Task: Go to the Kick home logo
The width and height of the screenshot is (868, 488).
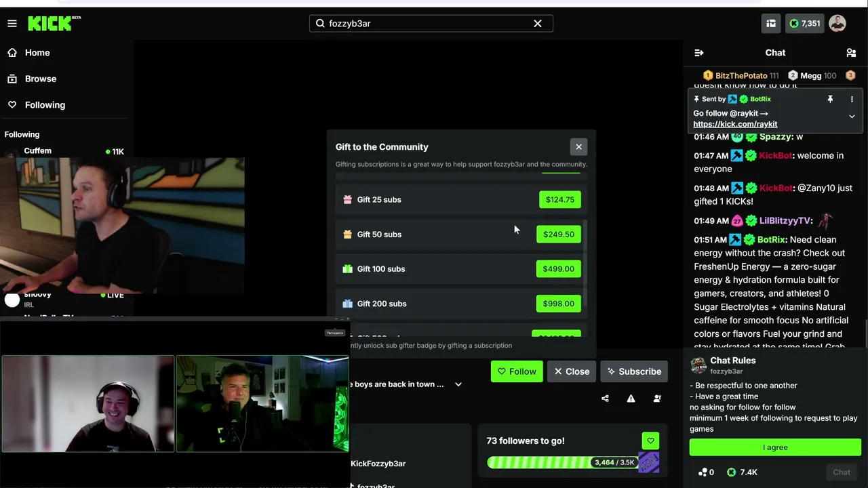Action: click(x=54, y=24)
